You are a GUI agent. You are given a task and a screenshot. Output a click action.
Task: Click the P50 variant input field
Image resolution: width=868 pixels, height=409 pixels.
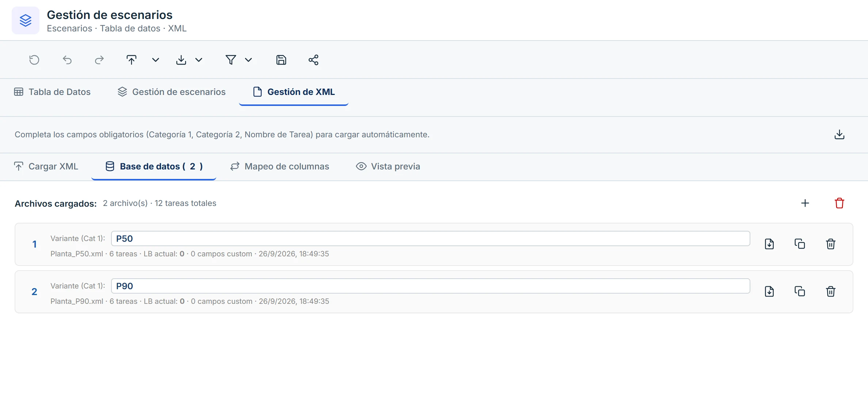pyautogui.click(x=430, y=238)
